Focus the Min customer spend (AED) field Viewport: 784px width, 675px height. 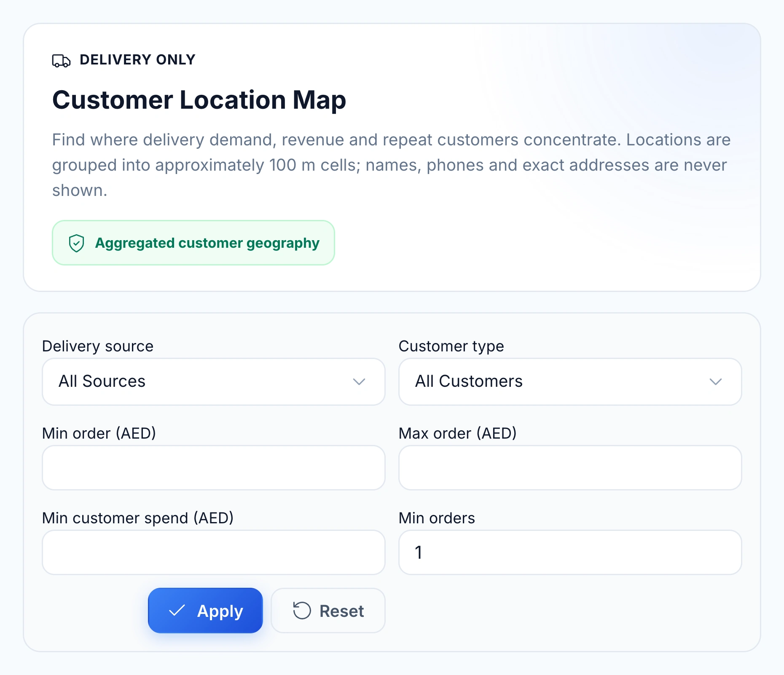click(214, 552)
